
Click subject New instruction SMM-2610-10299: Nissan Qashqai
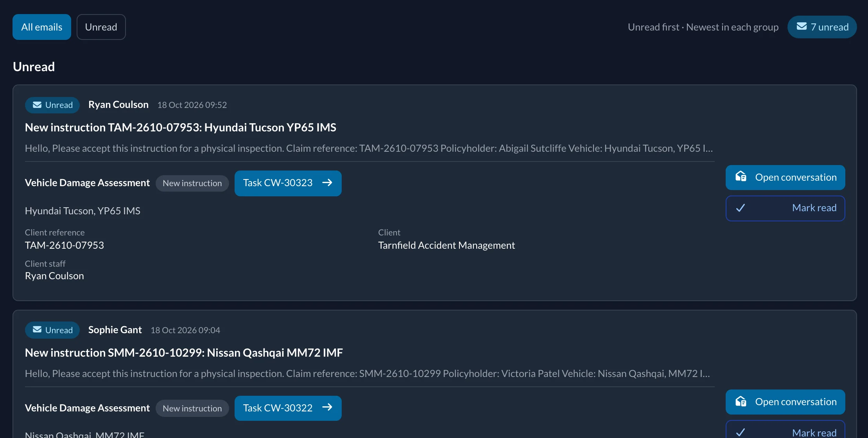click(x=184, y=353)
